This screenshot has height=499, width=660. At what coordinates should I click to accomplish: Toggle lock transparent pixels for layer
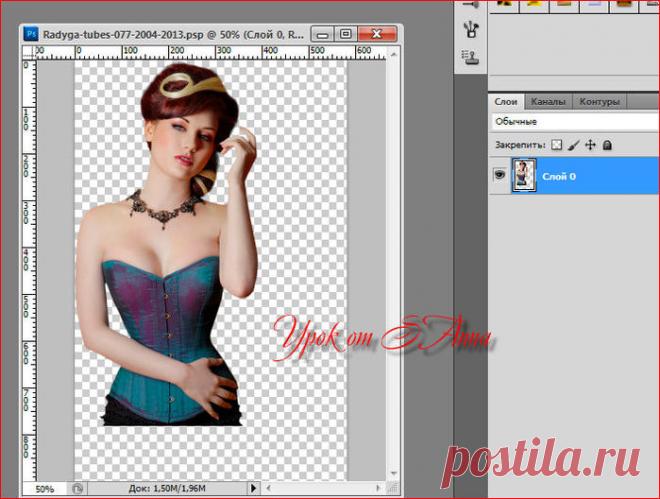coord(558,145)
